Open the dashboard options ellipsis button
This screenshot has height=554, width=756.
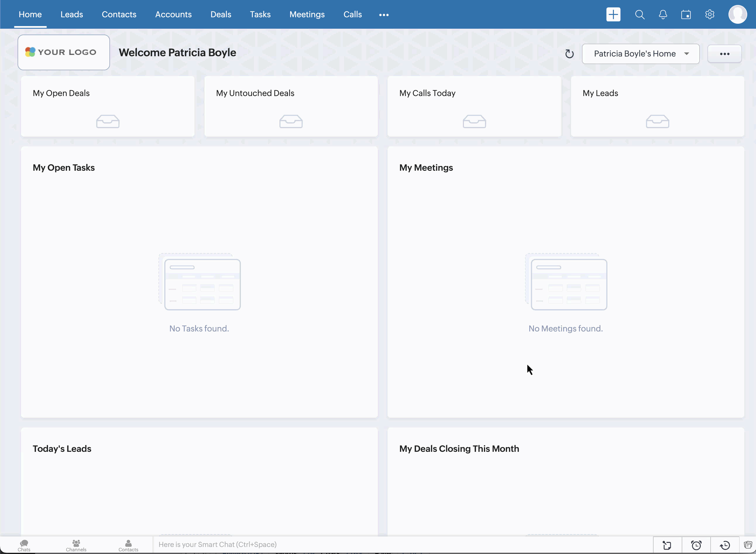[724, 54]
